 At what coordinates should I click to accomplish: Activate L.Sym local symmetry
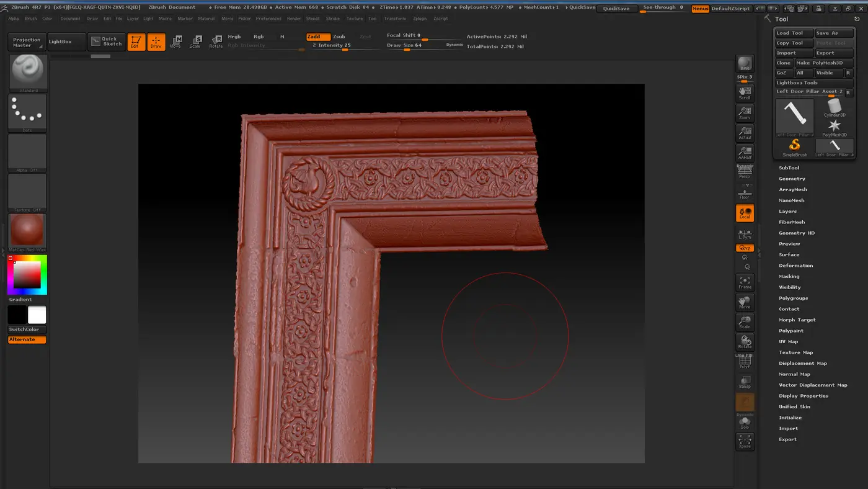[x=745, y=233]
